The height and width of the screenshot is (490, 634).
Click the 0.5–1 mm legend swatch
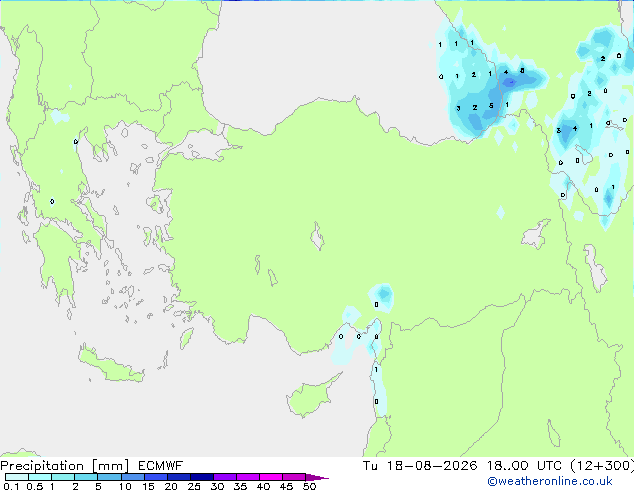click(x=40, y=477)
